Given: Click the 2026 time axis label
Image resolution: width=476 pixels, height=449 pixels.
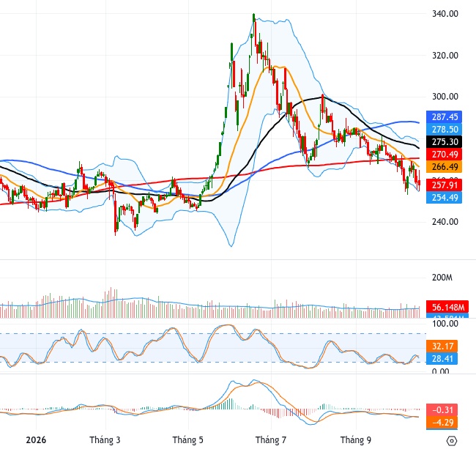Looking at the screenshot, I should [36, 440].
